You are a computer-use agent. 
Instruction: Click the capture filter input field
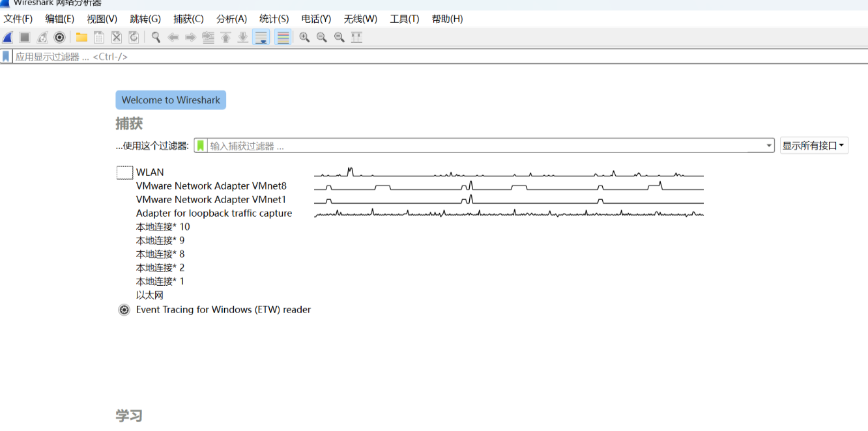[x=485, y=146]
